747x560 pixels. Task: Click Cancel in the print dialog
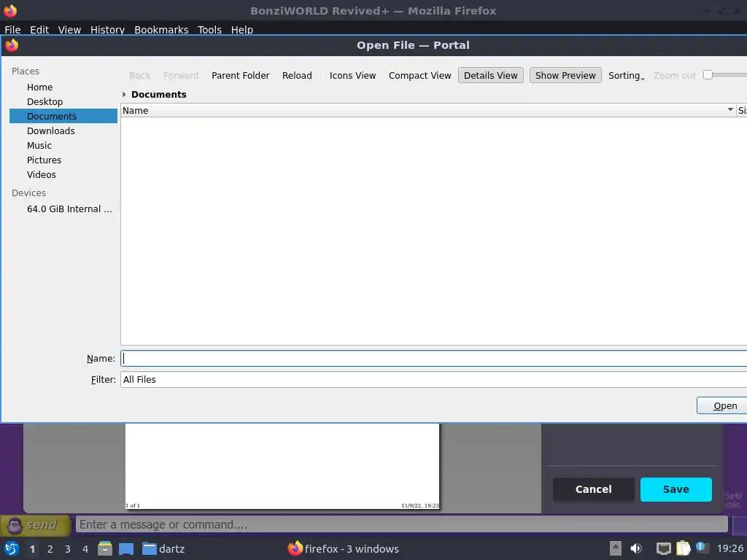pyautogui.click(x=594, y=489)
